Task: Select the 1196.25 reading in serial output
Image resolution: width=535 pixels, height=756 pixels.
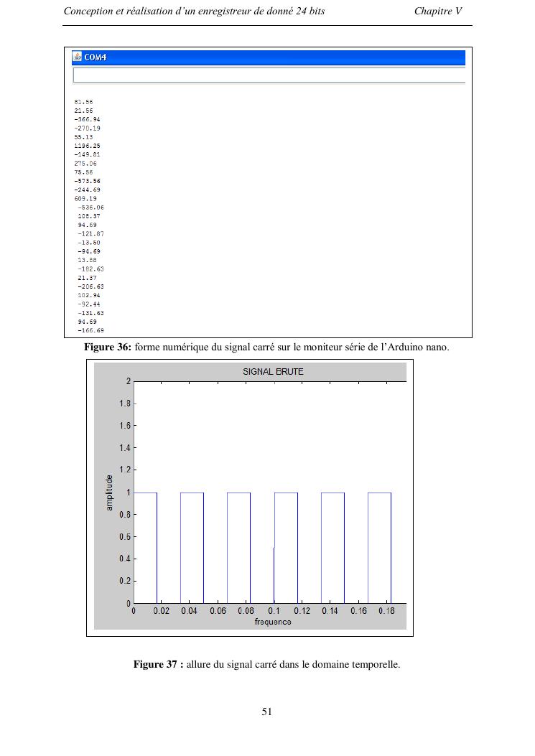Action: pos(87,146)
